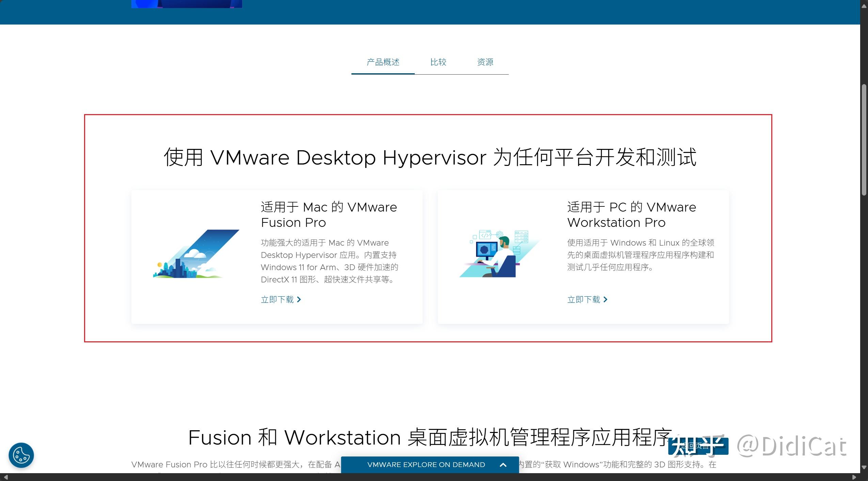The width and height of the screenshot is (868, 481).
Task: Click the scroll down arrow
Action: [864, 467]
